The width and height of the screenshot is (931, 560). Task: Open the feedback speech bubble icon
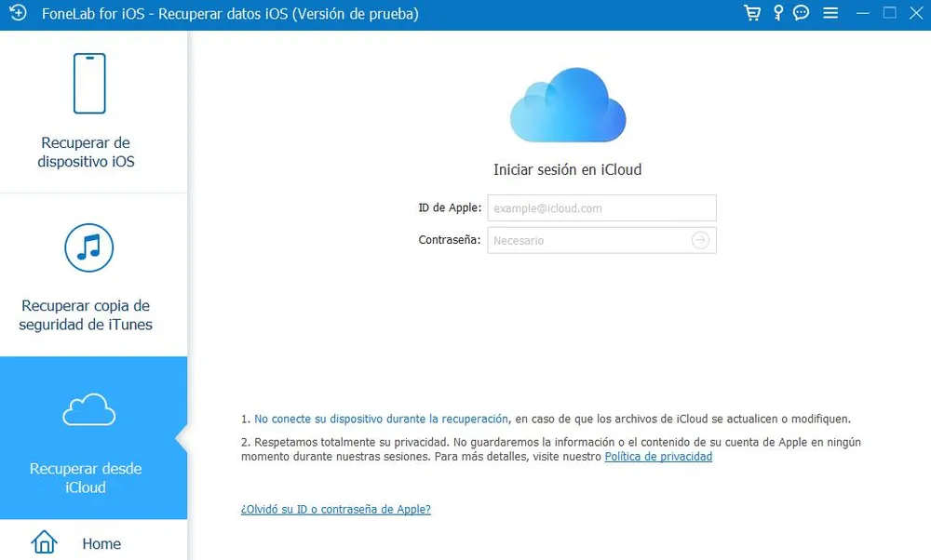click(x=801, y=13)
